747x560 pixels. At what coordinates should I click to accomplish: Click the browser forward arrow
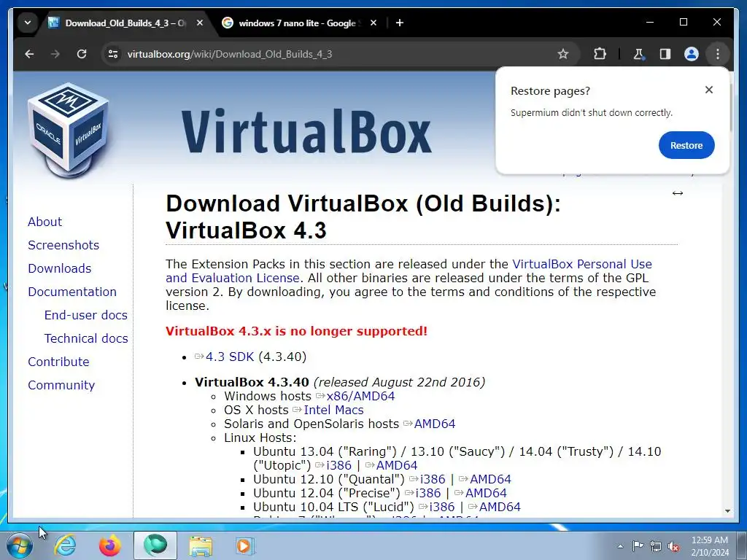click(x=55, y=54)
